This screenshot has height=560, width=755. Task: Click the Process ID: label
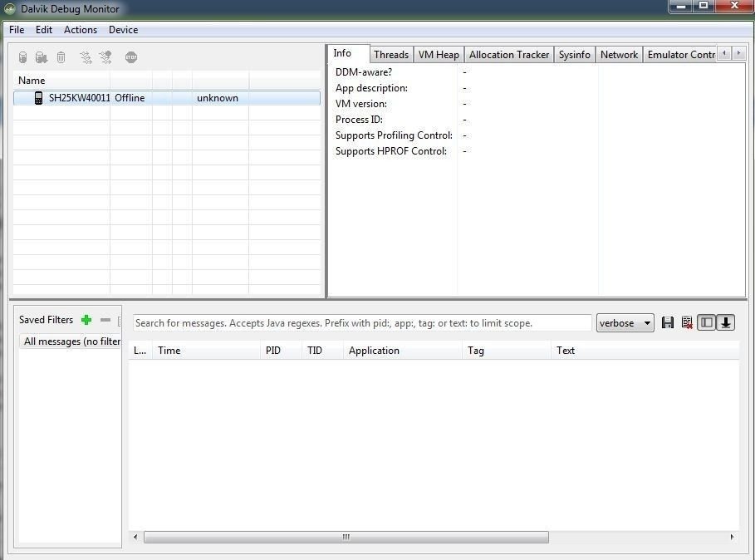pos(359,120)
